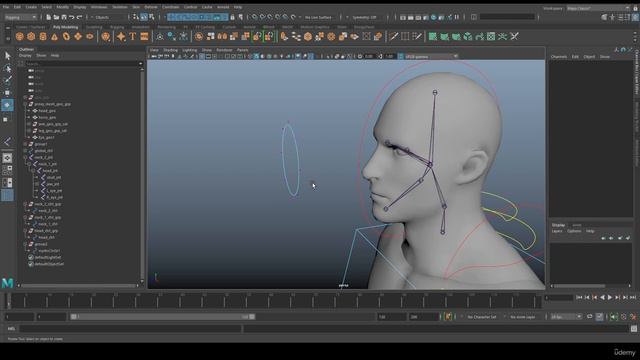Open the Workspace dropdown
This screenshot has height=360, width=640.
point(598,8)
